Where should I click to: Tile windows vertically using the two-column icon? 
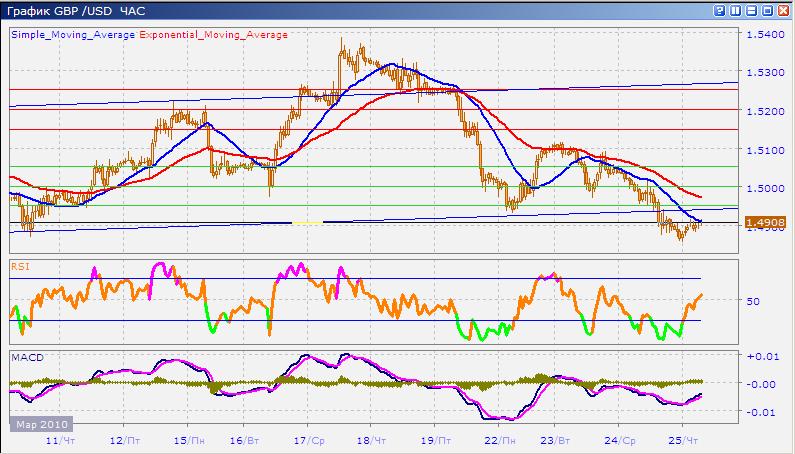[x=735, y=11]
